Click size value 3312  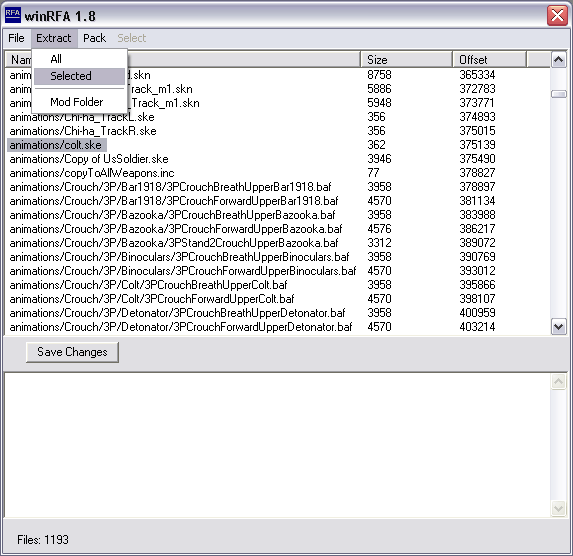379,243
